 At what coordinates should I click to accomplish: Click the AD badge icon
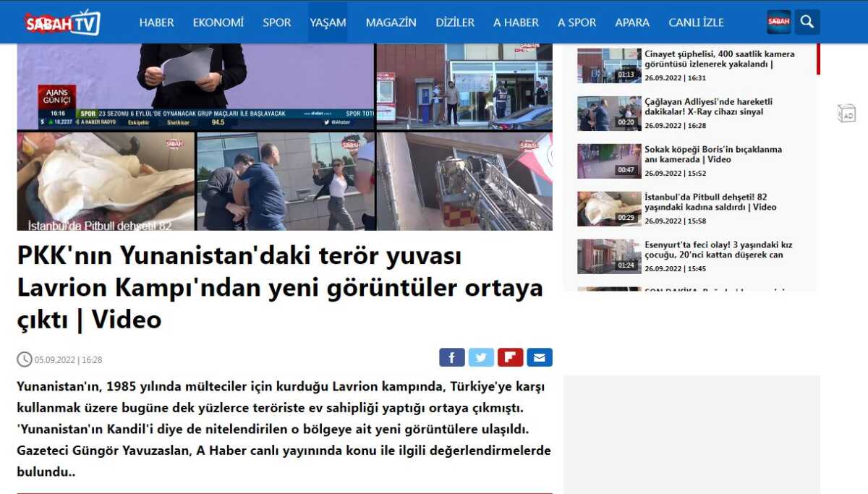coord(846,113)
